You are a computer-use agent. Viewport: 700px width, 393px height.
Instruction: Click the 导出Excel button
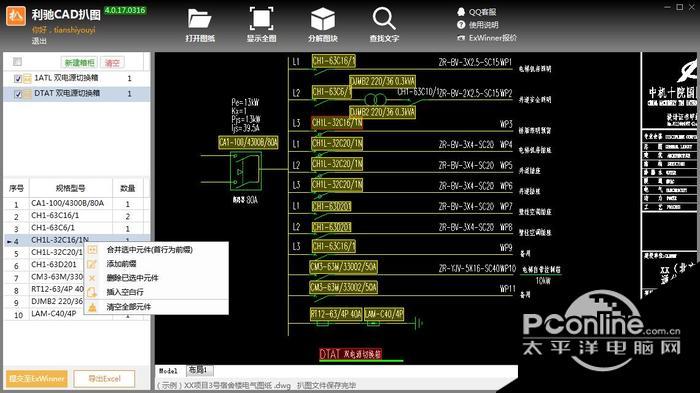pos(104,379)
